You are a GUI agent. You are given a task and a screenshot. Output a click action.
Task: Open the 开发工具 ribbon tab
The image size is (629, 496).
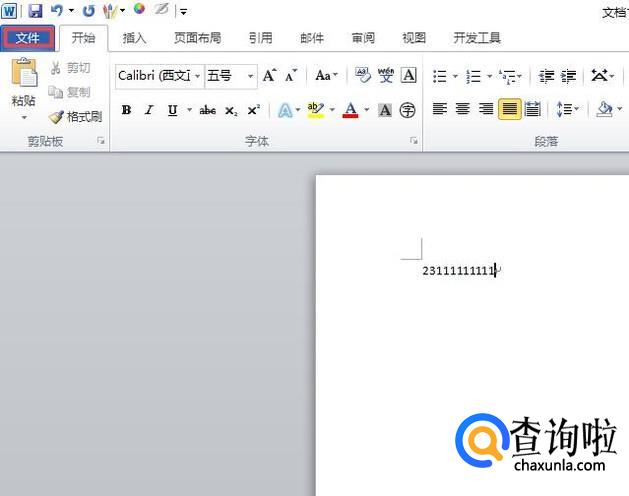tap(477, 38)
